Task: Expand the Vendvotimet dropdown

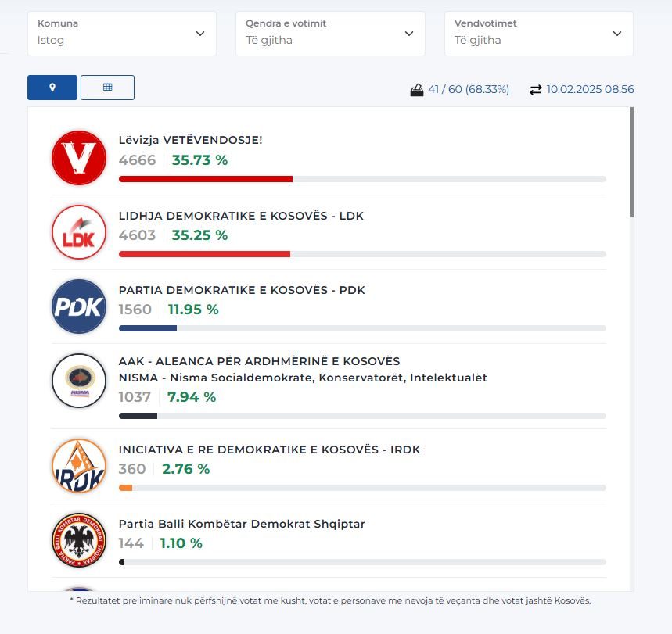Action: [x=539, y=34]
